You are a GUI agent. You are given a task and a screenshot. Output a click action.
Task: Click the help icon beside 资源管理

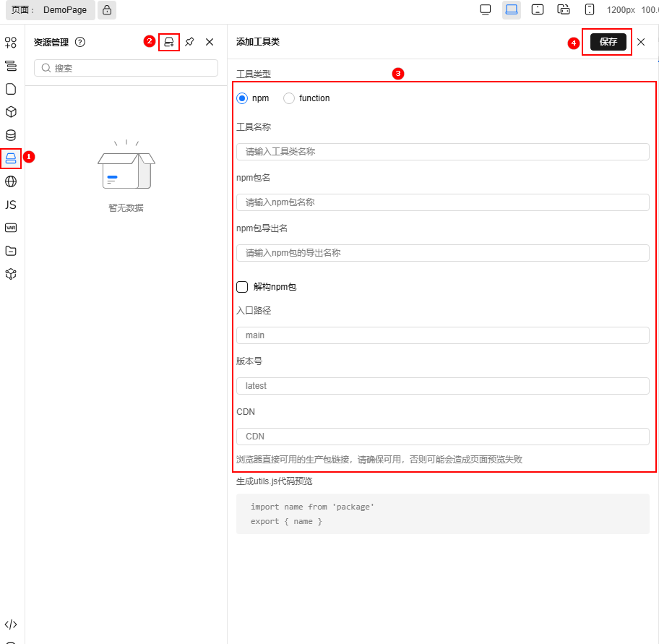(80, 42)
